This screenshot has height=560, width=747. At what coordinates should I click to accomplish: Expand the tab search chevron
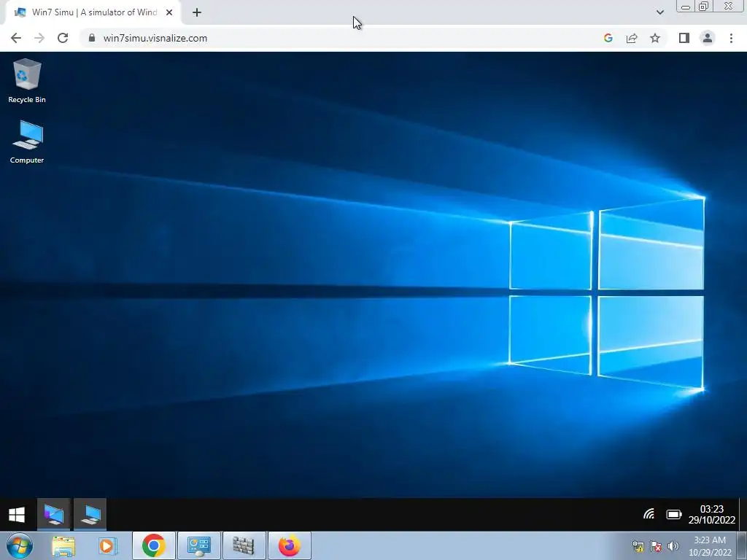(659, 12)
